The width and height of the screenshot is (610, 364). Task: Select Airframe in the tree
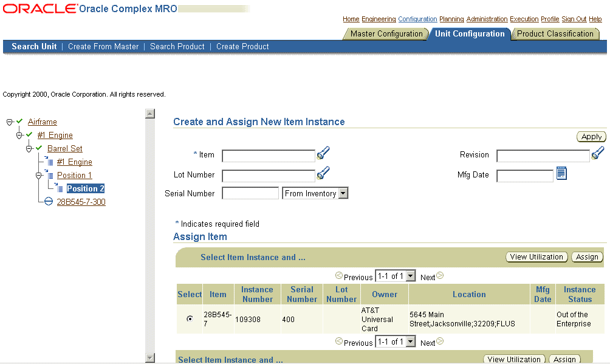pos(43,122)
